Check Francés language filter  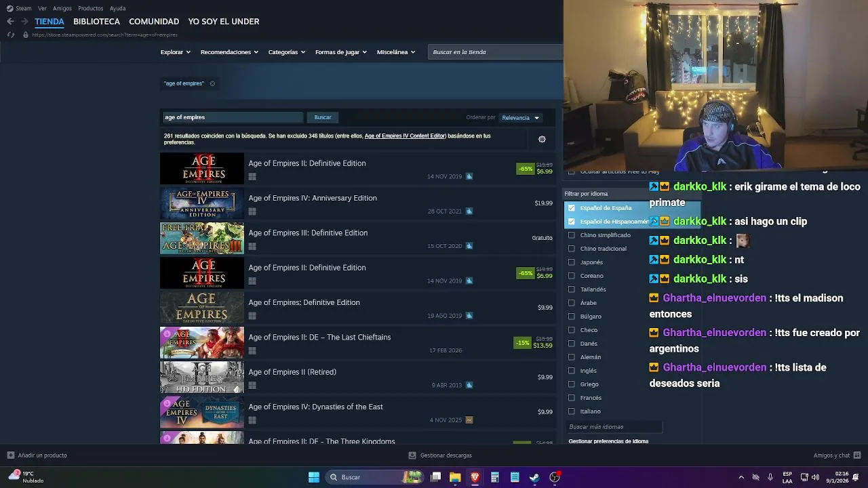(x=572, y=398)
